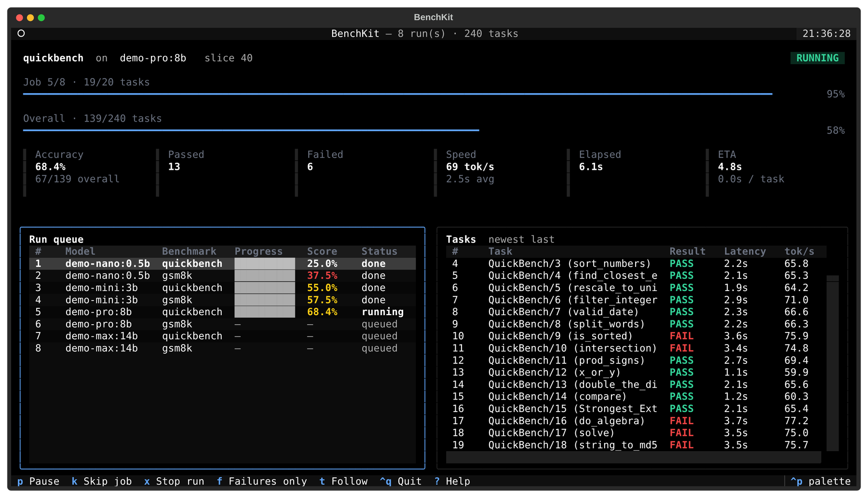
Task: Click the Status column header
Action: point(380,251)
